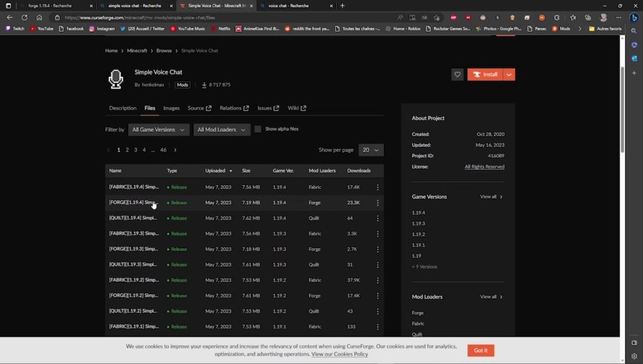Click the Outlook sidebar icon
Viewport: 643px width, 364px height.
(634, 59)
